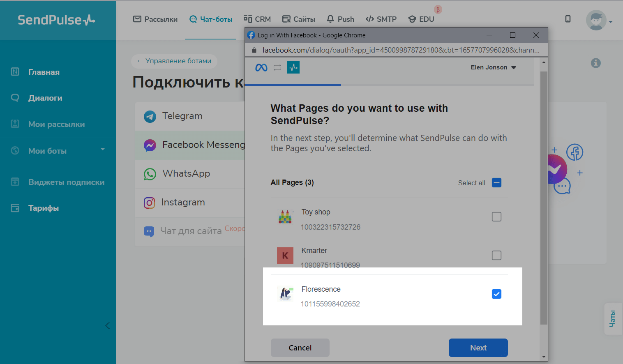This screenshot has width=623, height=364.
Task: Click the info icon on the page
Action: (595, 63)
